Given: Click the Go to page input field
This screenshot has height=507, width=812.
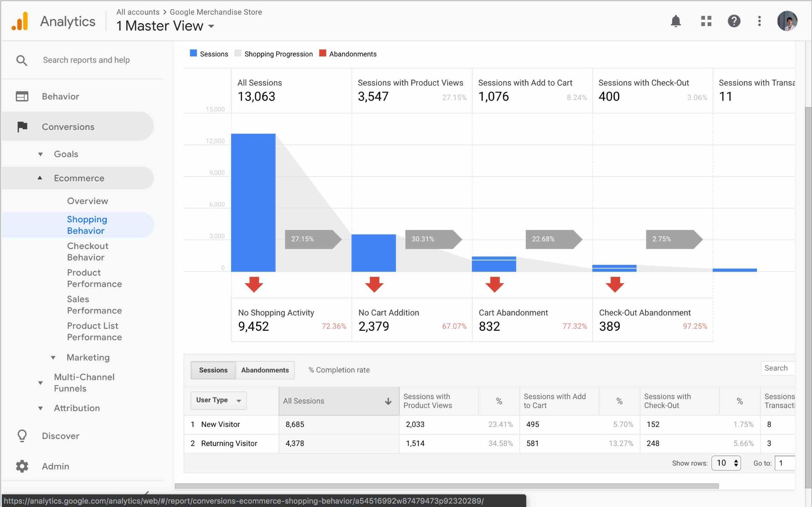Looking at the screenshot, I should [785, 463].
